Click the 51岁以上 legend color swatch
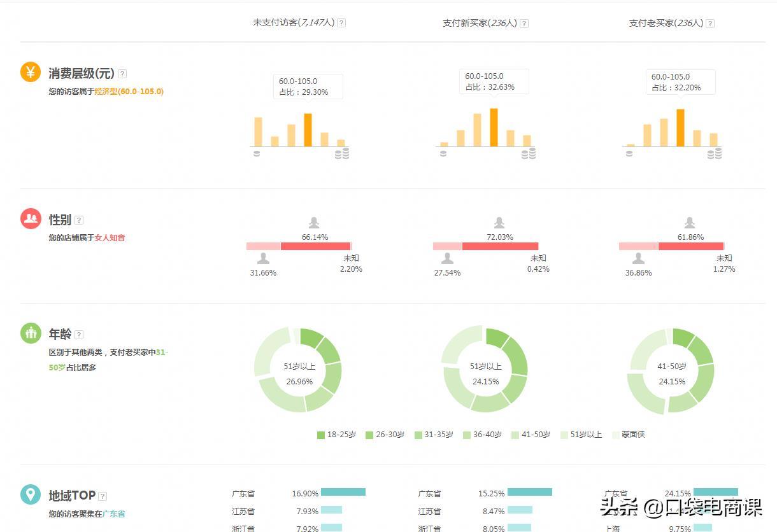Viewport: 777px width, 532px height. 564,435
